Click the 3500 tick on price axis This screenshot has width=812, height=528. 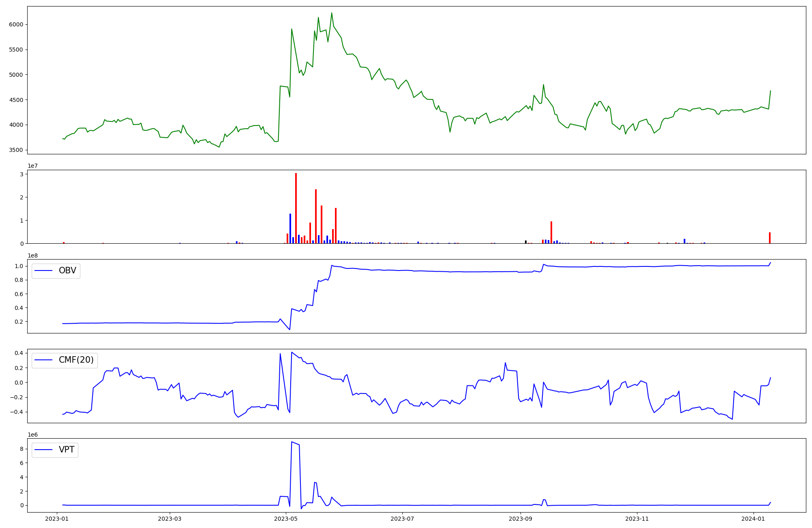[x=16, y=150]
